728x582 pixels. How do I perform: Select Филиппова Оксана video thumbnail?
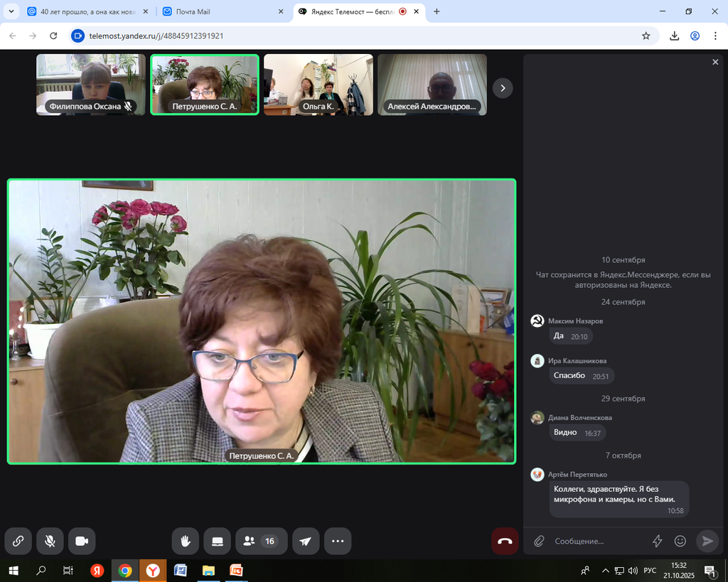(x=91, y=85)
